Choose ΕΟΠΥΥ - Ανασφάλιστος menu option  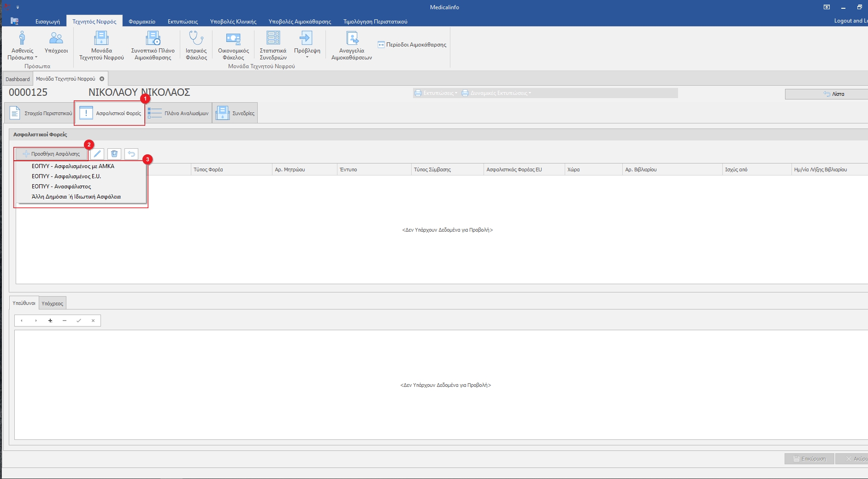61,187
